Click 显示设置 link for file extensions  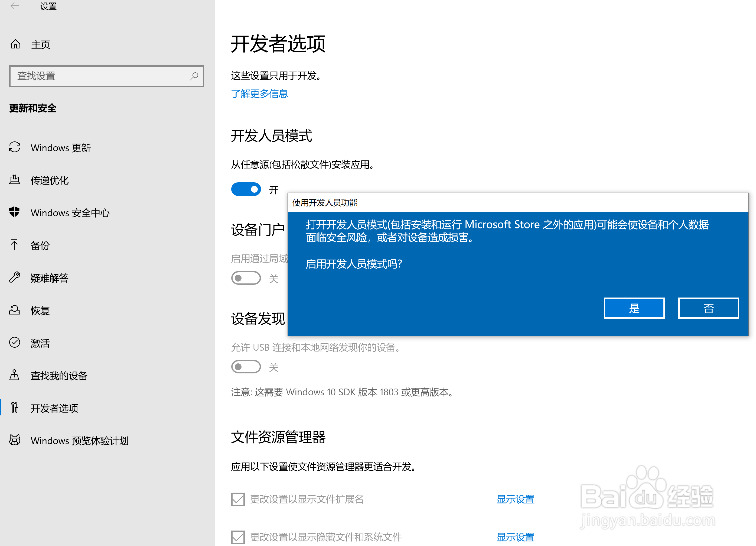point(515,499)
